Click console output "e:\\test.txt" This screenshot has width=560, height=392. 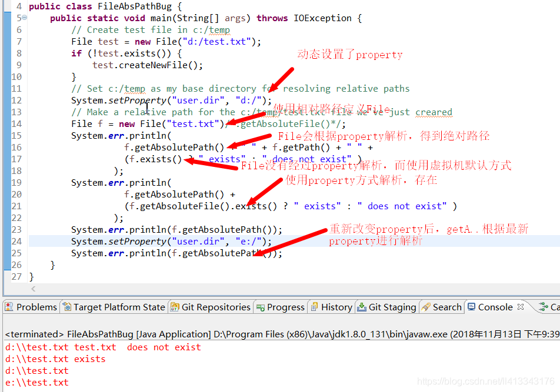37,383
